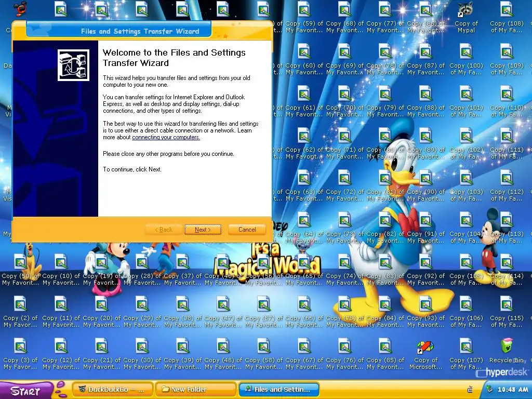Screen dimensions: 532x399
Task: Click the taskbar clock showing 10:48 AM
Action: click(512, 390)
